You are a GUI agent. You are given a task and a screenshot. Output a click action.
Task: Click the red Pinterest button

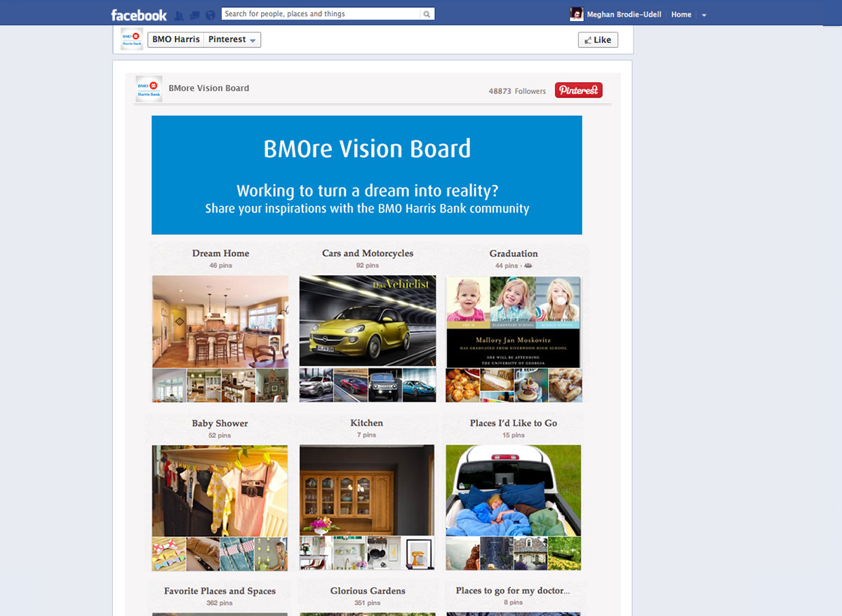[579, 90]
